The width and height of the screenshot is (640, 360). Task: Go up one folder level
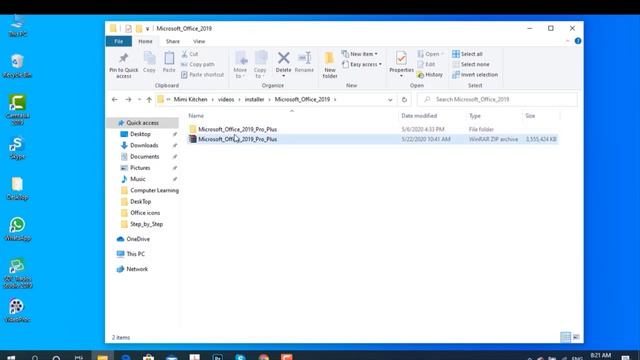pos(149,99)
